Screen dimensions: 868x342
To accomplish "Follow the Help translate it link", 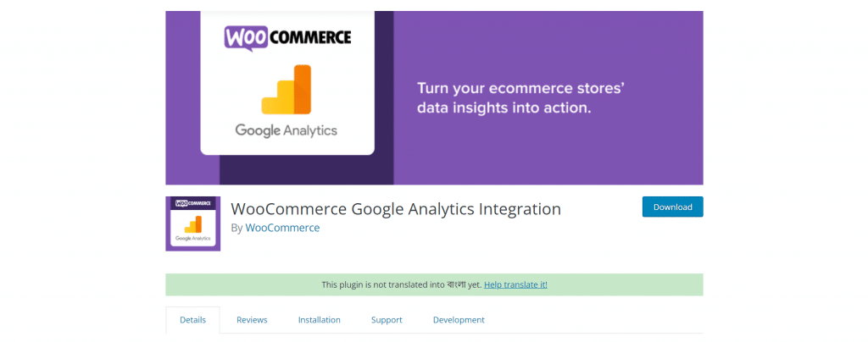I will coord(516,285).
